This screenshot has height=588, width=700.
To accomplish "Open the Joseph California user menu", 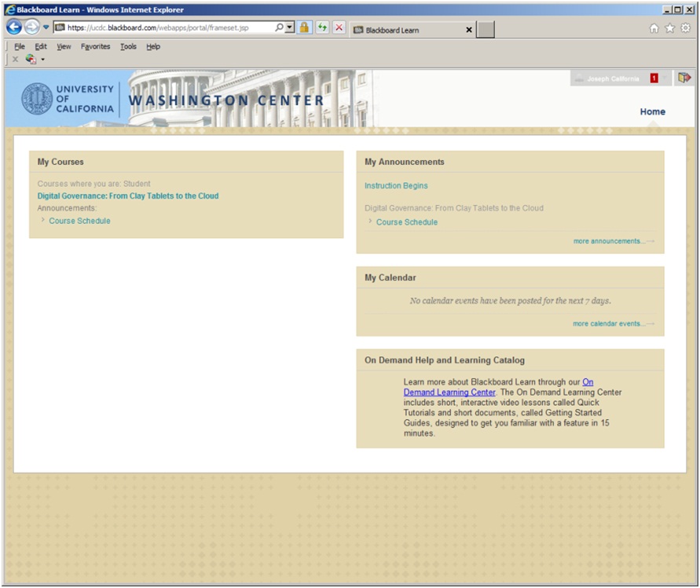I will click(613, 79).
